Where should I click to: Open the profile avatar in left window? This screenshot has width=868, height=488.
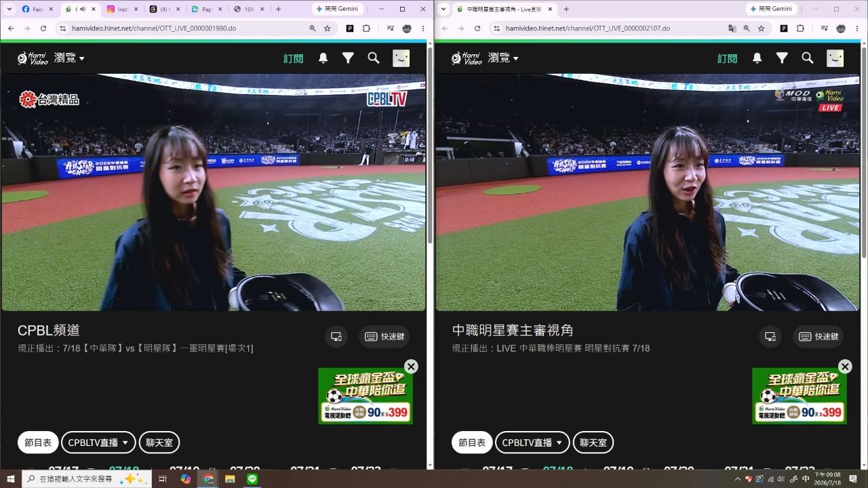point(401,58)
